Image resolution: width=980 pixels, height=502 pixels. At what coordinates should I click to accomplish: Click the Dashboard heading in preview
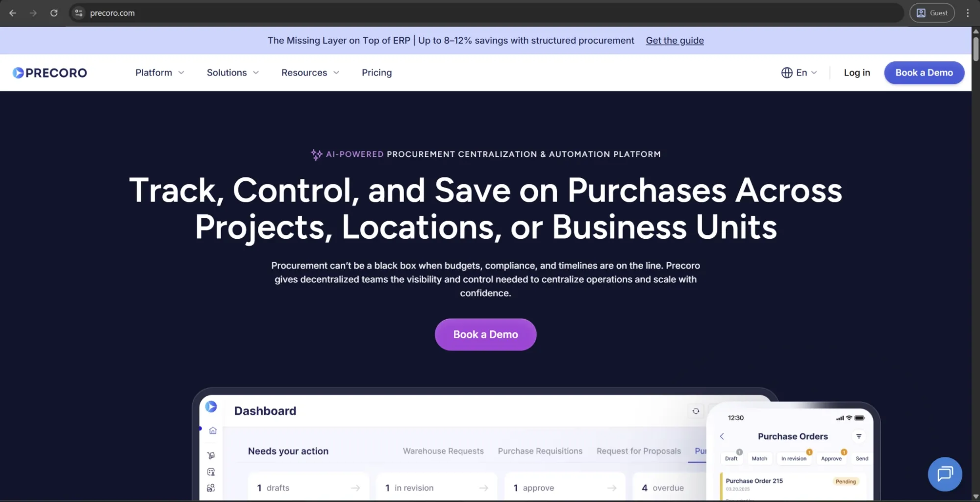(x=265, y=411)
